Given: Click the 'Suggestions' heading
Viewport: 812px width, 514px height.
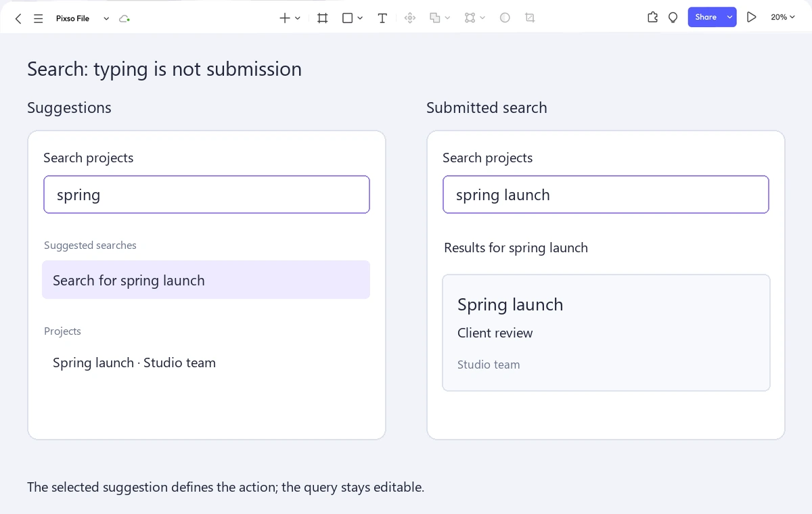Looking at the screenshot, I should (x=69, y=108).
